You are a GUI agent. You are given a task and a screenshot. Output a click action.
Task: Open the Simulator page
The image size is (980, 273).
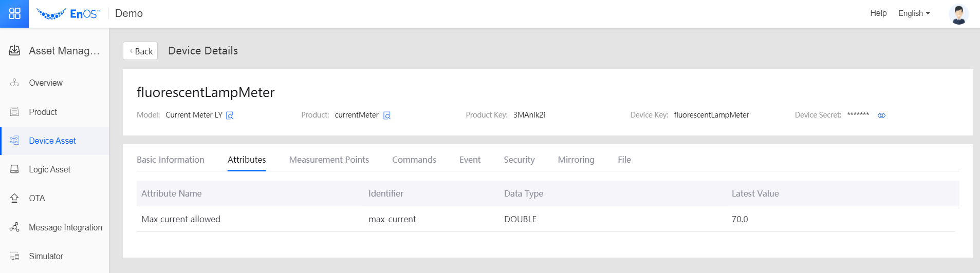pyautogui.click(x=46, y=256)
